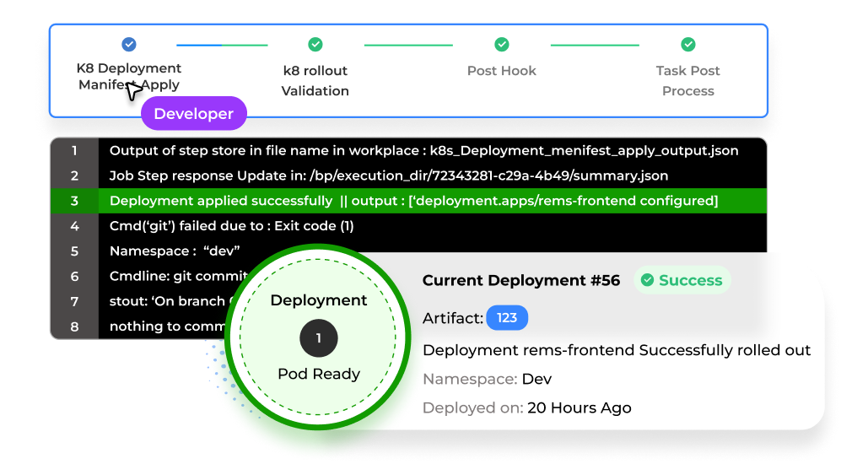This screenshot has width=868, height=464.
Task: Click line number 5 in the log gutter
Action: click(x=74, y=251)
